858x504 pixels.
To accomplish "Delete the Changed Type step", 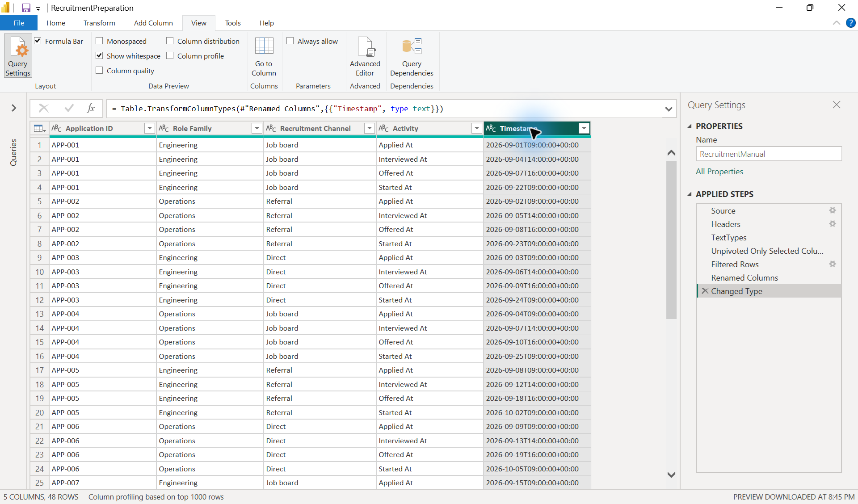I will coord(705,291).
